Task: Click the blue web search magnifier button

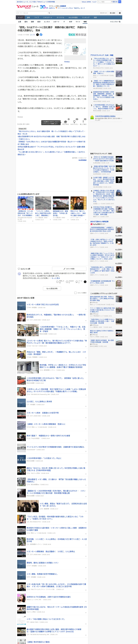Action: (120, 2)
